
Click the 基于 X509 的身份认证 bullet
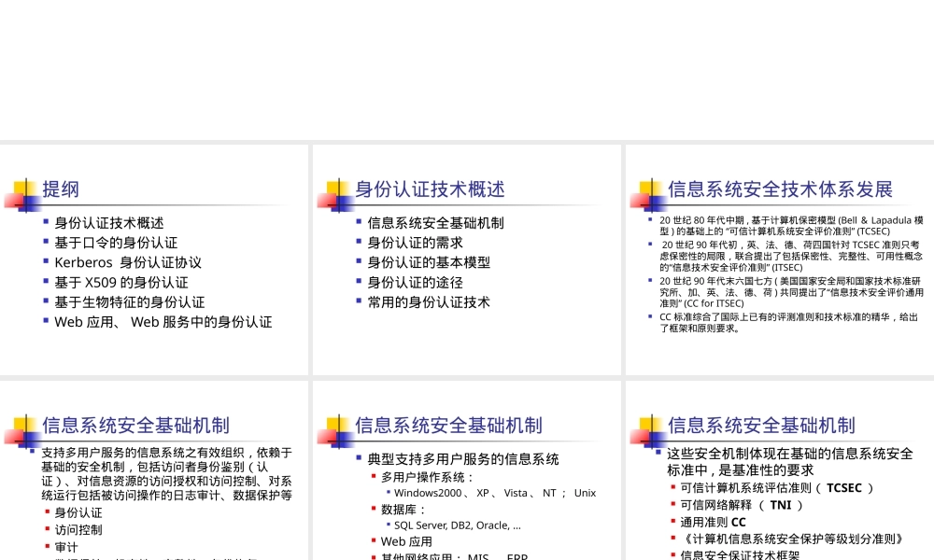121,283
